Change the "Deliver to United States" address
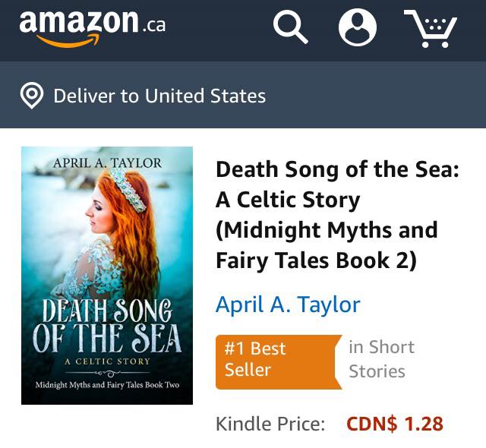The image size is (486, 448). click(159, 96)
